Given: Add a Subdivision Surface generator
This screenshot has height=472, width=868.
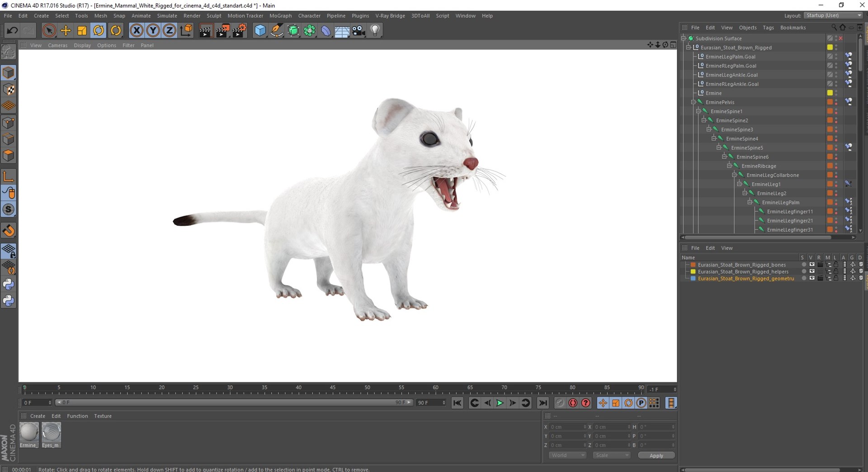Looking at the screenshot, I should coord(293,30).
